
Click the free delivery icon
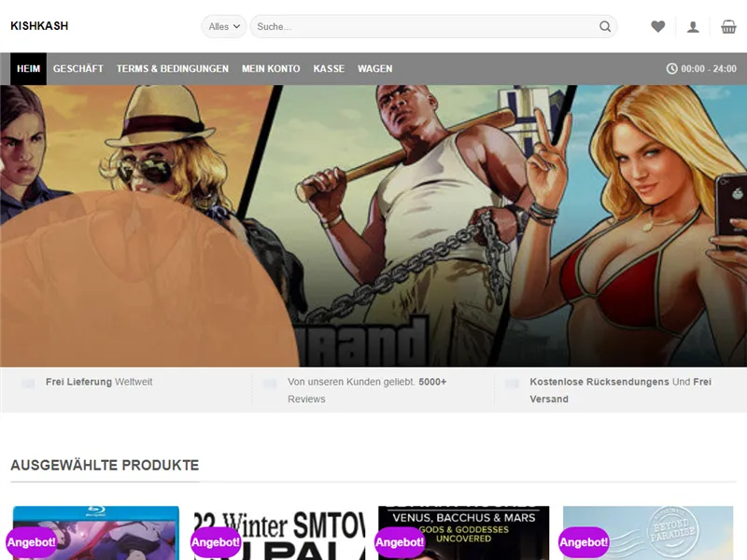(28, 383)
